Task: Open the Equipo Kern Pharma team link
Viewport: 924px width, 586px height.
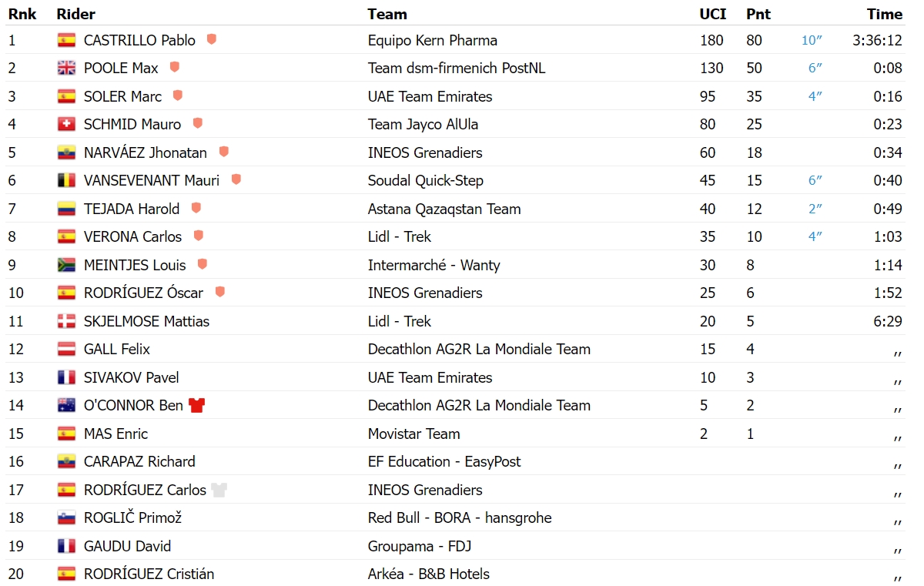Action: [x=433, y=40]
